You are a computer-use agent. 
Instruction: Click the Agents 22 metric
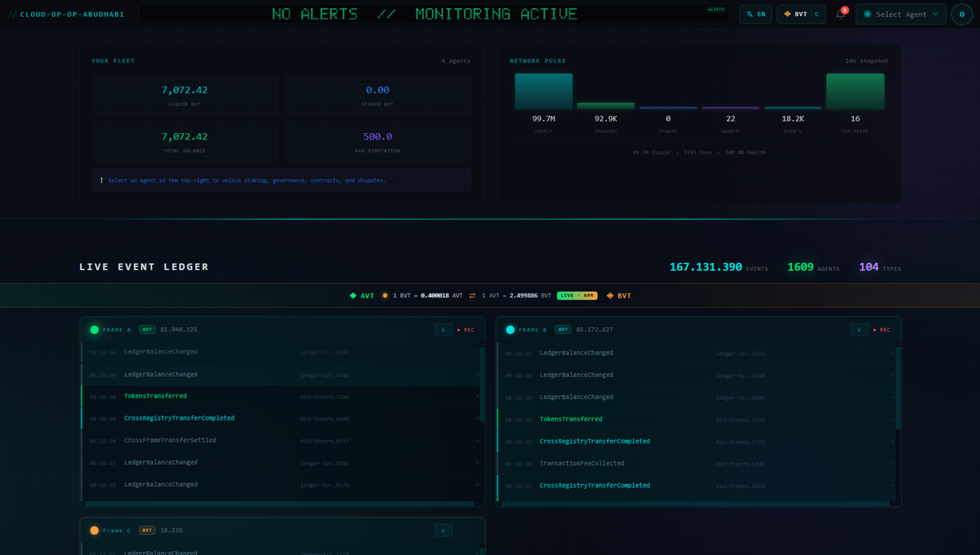[x=730, y=119]
